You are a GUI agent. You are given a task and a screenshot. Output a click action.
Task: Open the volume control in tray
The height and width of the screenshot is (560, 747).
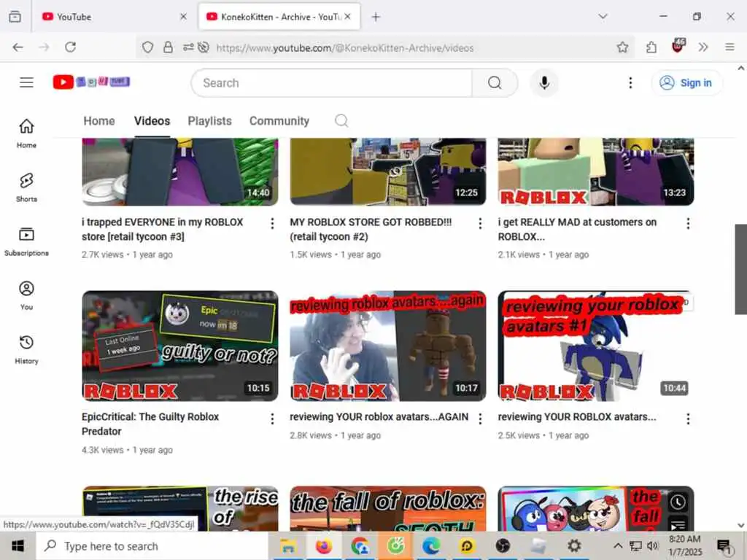tap(652, 545)
